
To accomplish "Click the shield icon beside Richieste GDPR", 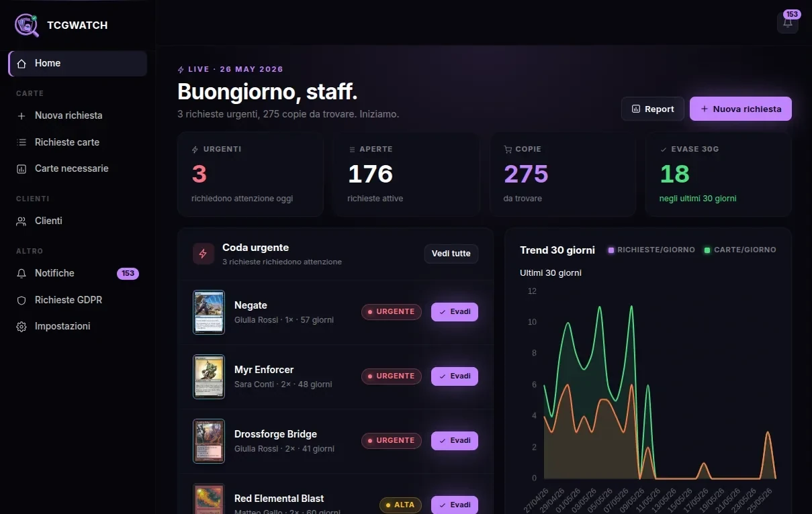I will click(21, 301).
